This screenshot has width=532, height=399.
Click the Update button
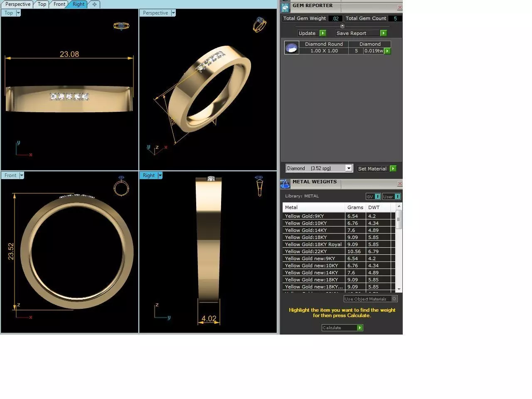click(312, 33)
